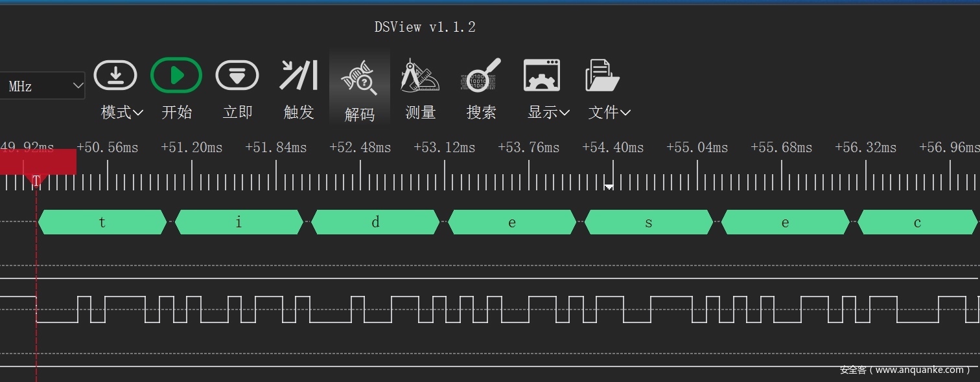
Task: Open the Display (显示) window-gear icon
Action: click(542, 76)
